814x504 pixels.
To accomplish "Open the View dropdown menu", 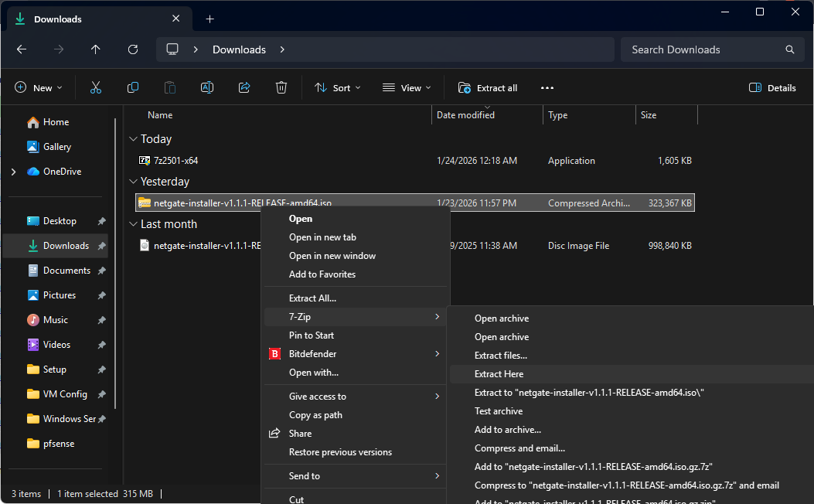I will (407, 88).
